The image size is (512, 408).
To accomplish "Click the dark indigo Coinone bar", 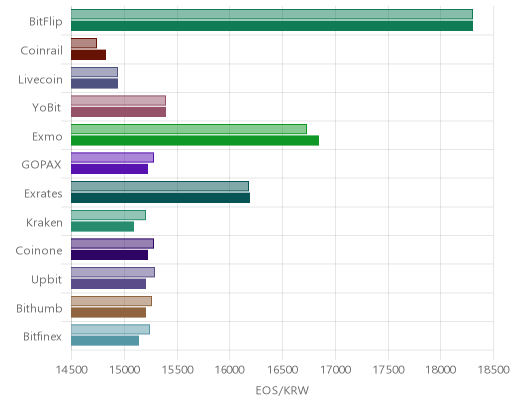I will (110, 255).
